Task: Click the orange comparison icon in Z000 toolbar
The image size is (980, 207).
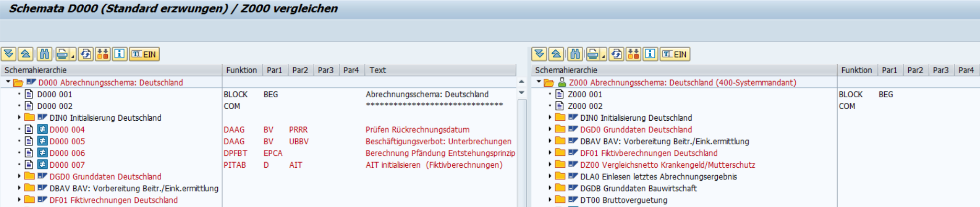Action: 633,54
